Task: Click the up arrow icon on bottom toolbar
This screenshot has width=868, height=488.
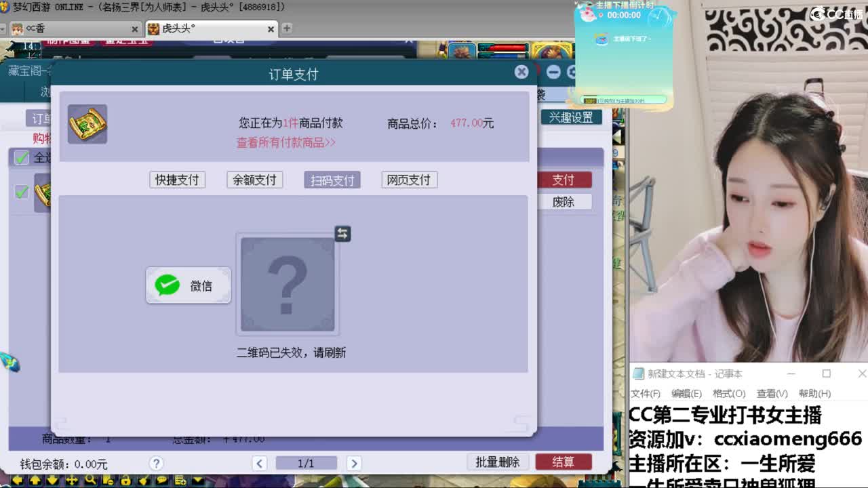Action: point(35,479)
